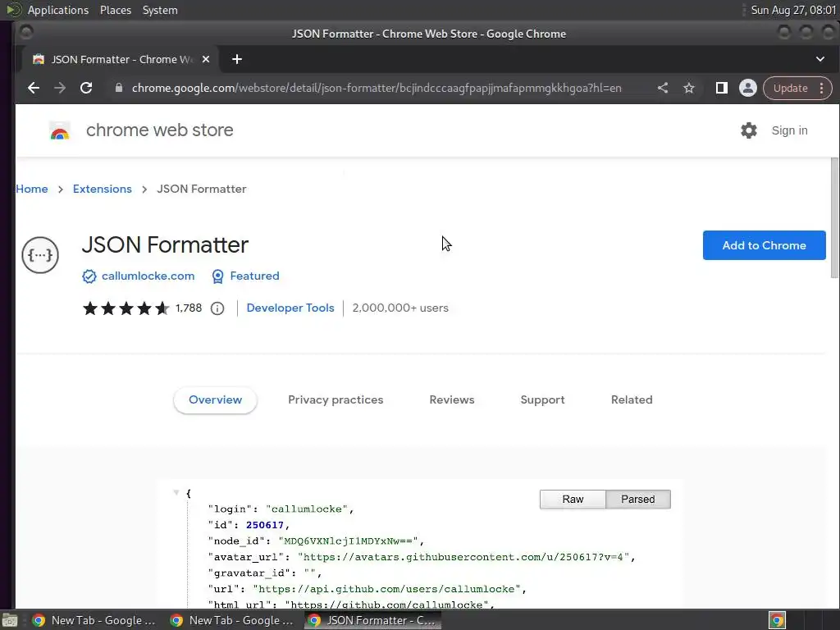
Task: Click the id value 250617
Action: pyautogui.click(x=265, y=525)
